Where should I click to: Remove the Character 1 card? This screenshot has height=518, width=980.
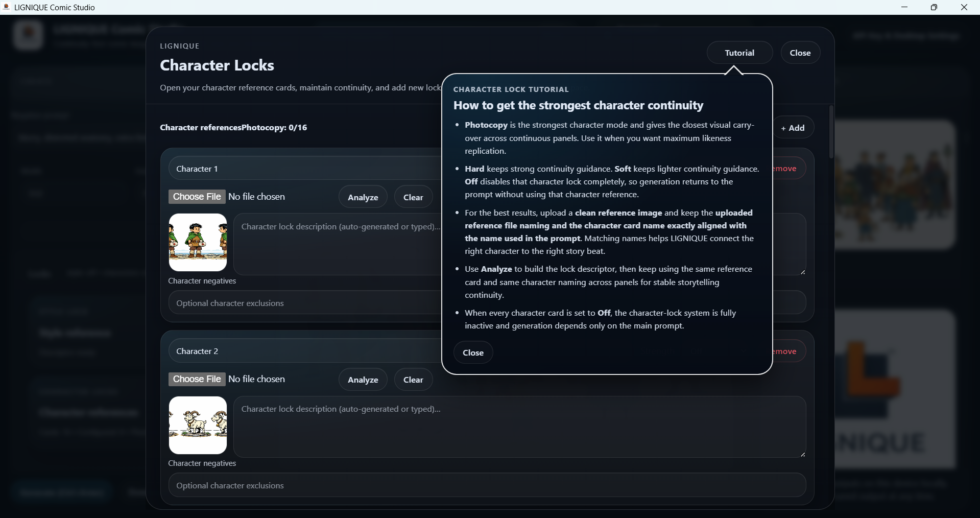pos(789,169)
